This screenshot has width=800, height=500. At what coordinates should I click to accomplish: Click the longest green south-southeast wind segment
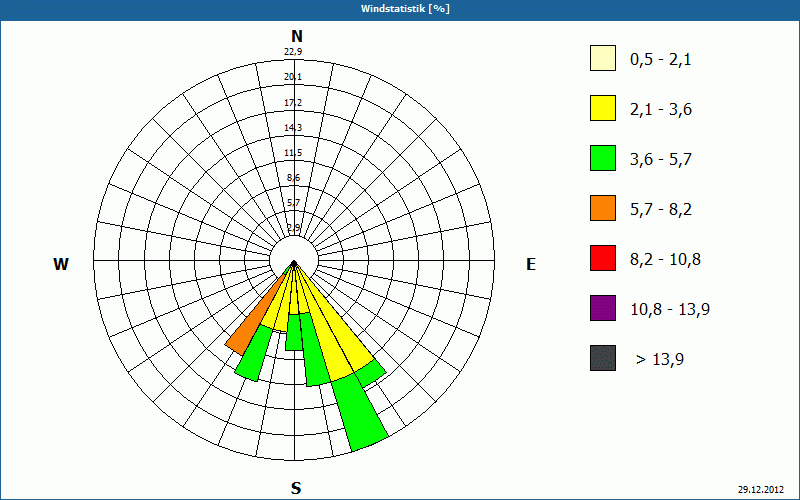click(x=360, y=413)
